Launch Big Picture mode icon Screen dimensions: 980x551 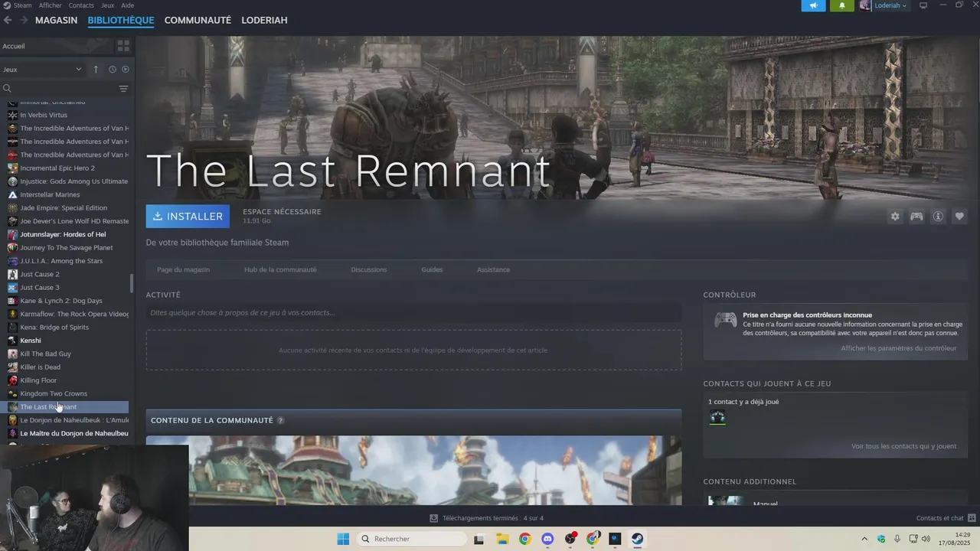click(x=923, y=5)
